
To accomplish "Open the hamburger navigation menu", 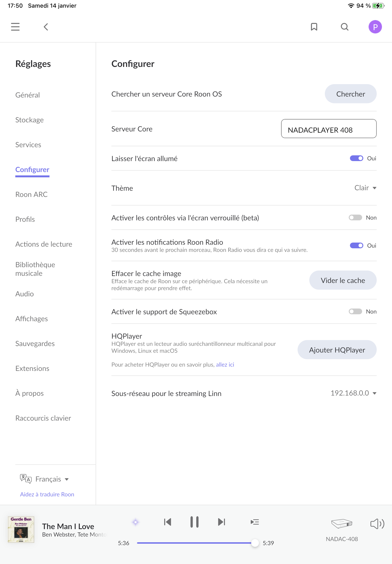I will tap(15, 27).
